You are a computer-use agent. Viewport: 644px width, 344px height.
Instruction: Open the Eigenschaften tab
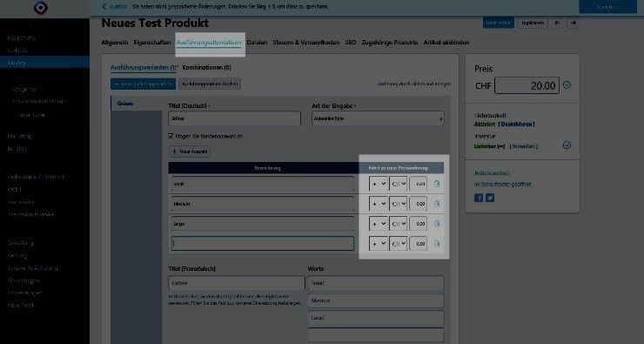coord(152,43)
